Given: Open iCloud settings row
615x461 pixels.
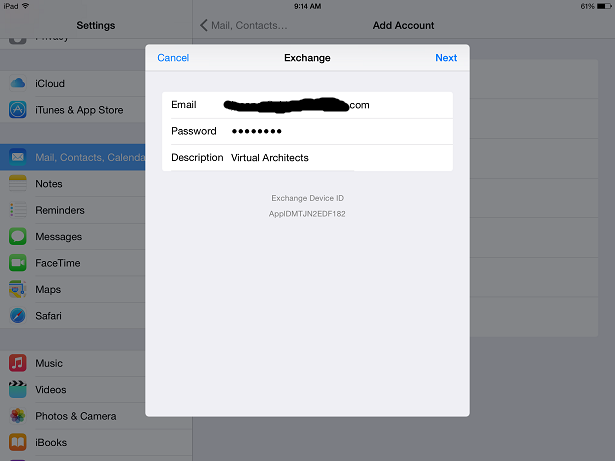Looking at the screenshot, I should coord(73,83).
